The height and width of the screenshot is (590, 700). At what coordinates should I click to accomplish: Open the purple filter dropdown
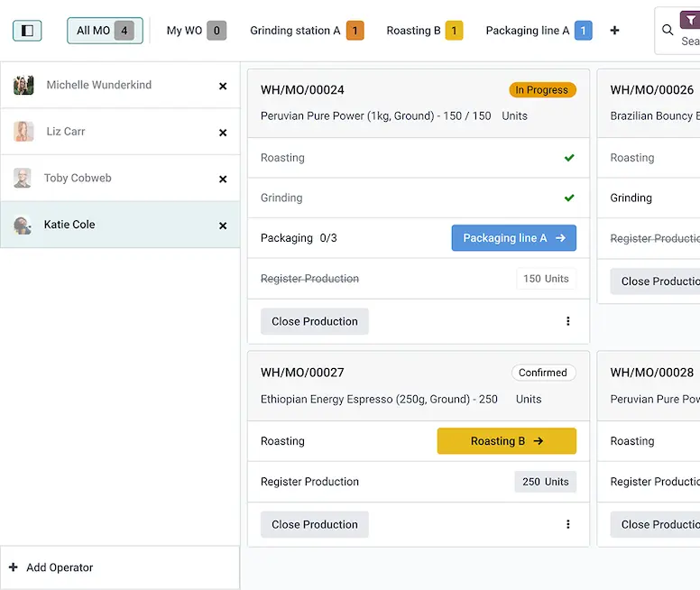pos(690,21)
